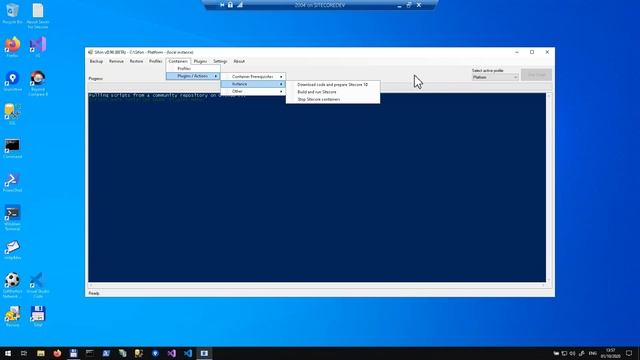Click the lock icon on remote connection bar
Image resolution: width=640 pixels, height=360 pixels.
point(230,5)
